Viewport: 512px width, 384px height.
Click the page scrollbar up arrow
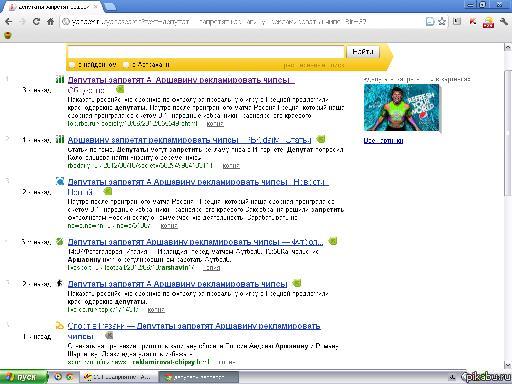[508, 47]
